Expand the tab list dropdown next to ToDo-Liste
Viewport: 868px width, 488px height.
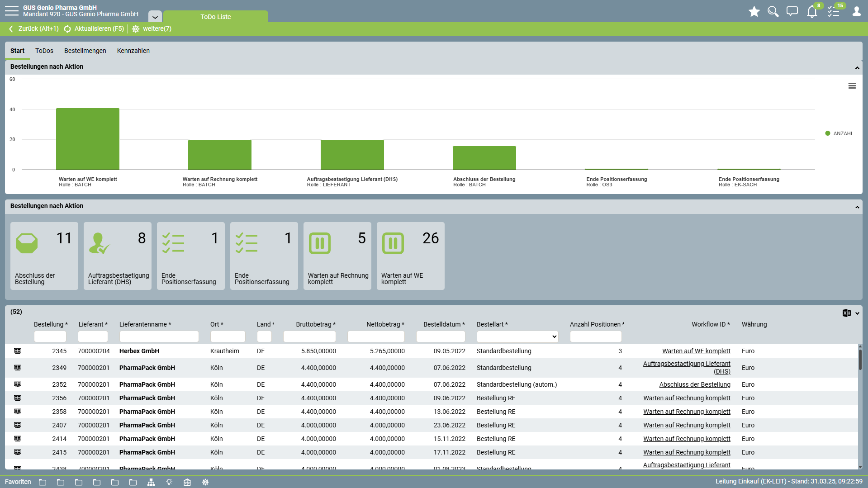click(155, 17)
